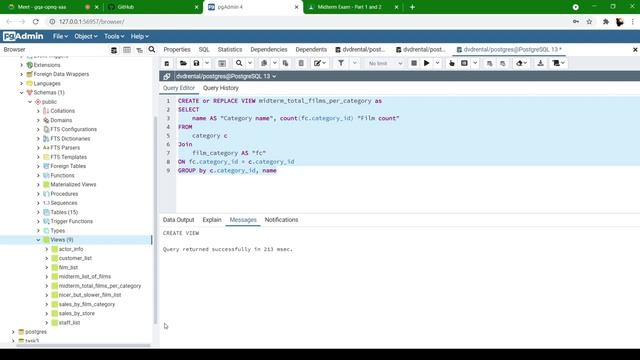Switch to the Explain results tab
Viewport: 640px width, 360px height.
click(212, 220)
